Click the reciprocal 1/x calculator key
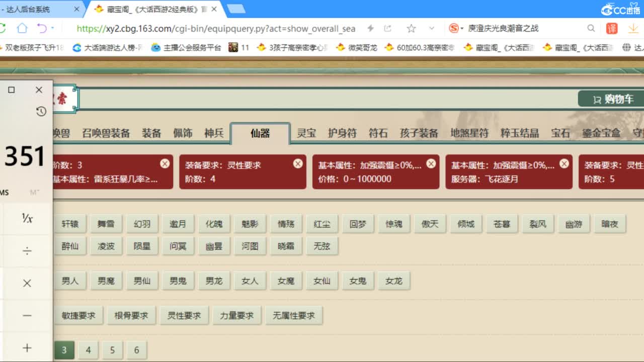Screen dimensions: 644x362 tap(27, 218)
